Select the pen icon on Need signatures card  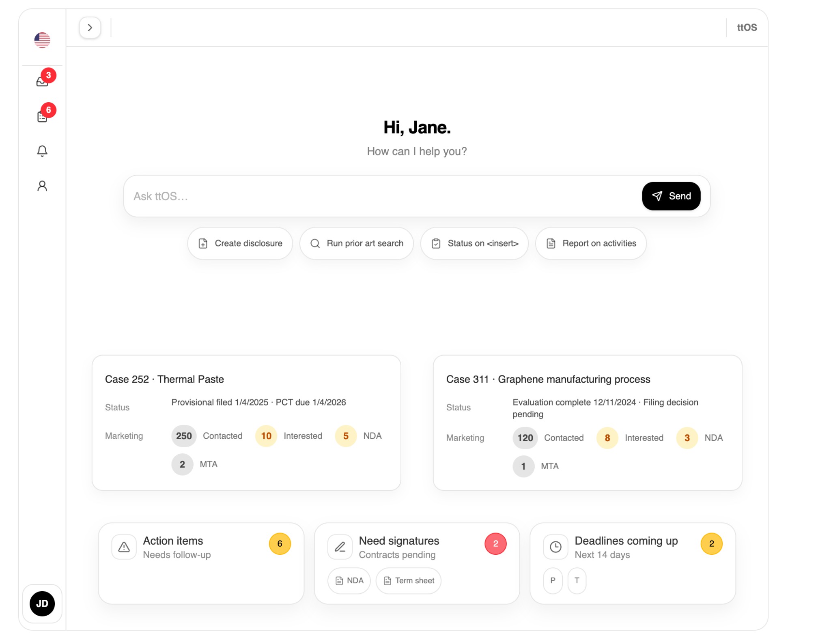coord(340,546)
